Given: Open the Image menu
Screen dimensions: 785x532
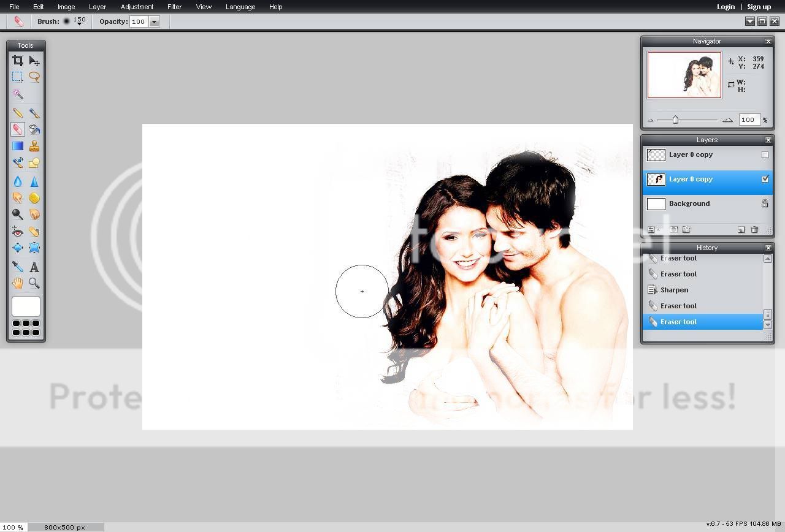Looking at the screenshot, I should coord(66,7).
